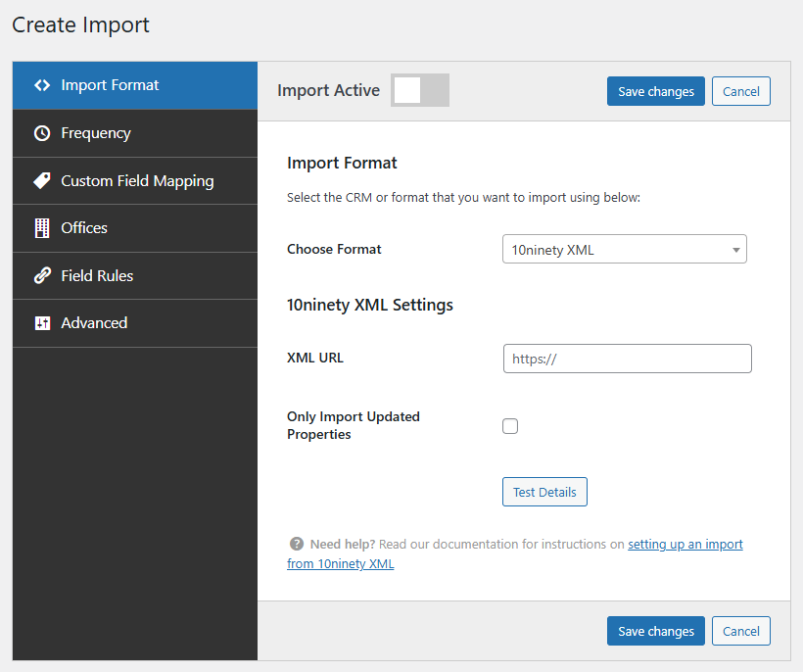Click the Custom Field Mapping tag icon
The image size is (803, 672).
coord(41,181)
